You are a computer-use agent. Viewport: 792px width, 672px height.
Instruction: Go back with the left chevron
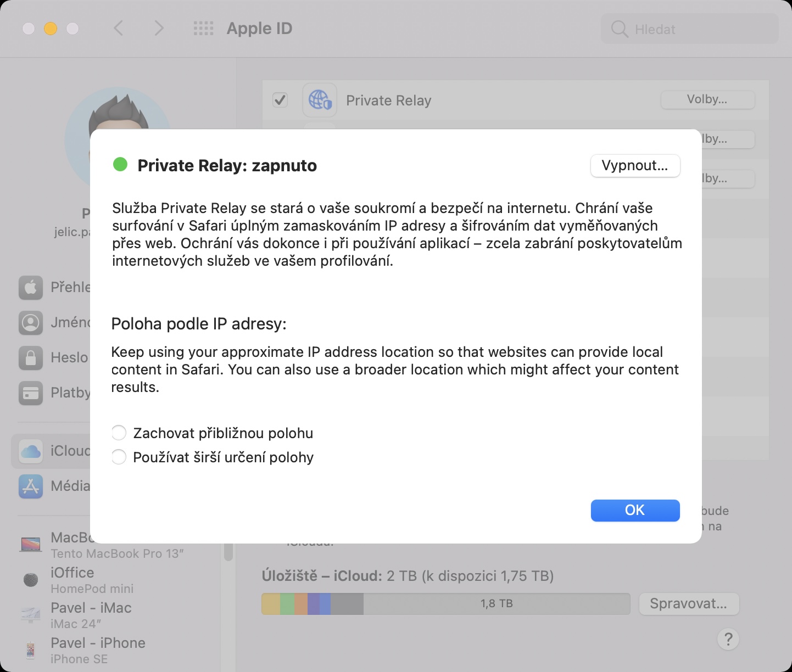[118, 28]
